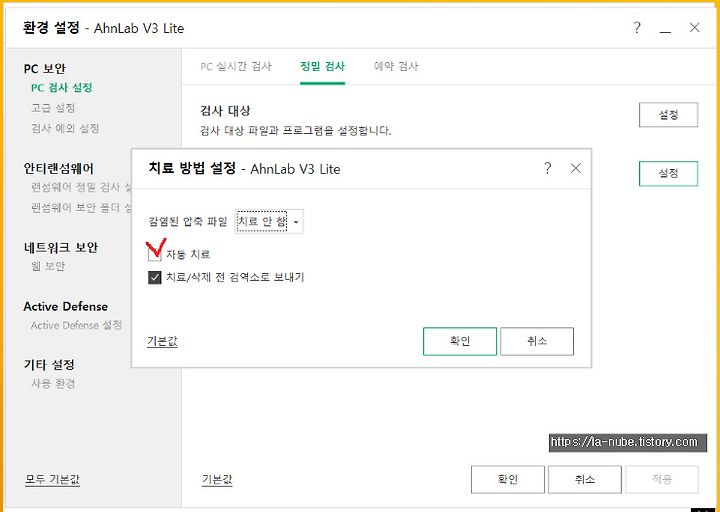Image resolution: width=720 pixels, height=512 pixels.
Task: Close the 치료 방법 설정 dialog
Action: 575,169
